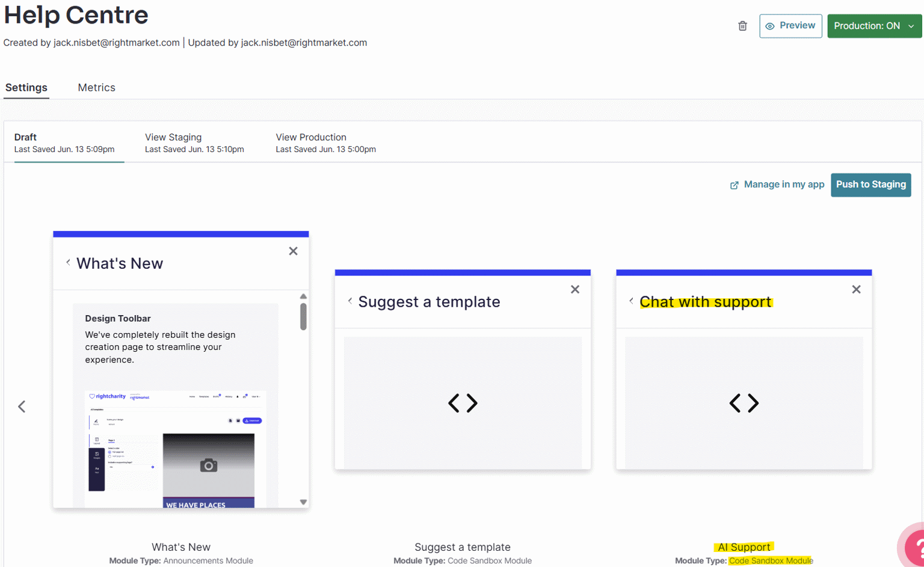The height and width of the screenshot is (567, 924).
Task: Click back chevron beside Chat with support
Action: pos(631,301)
